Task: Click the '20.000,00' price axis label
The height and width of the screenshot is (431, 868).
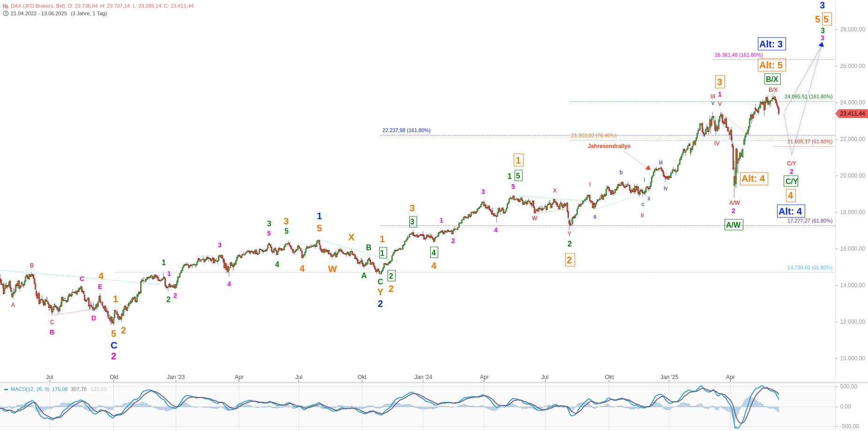Action: pyautogui.click(x=853, y=176)
